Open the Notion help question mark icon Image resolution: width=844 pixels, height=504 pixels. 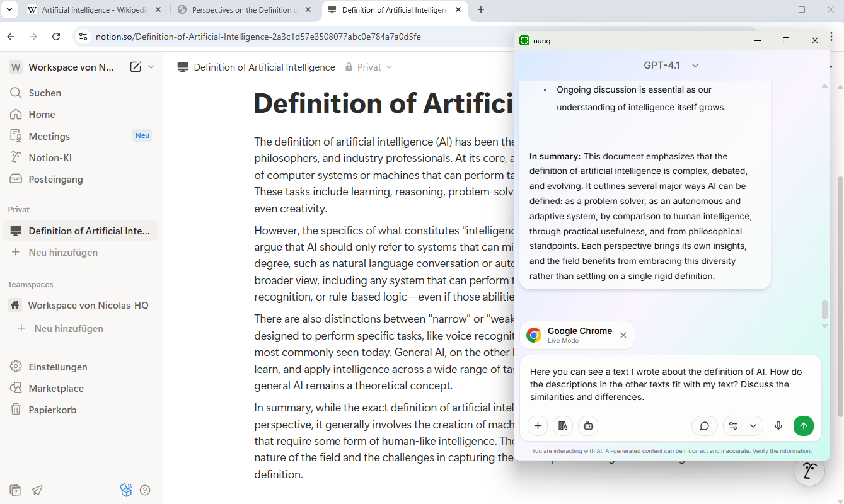pyautogui.click(x=145, y=490)
